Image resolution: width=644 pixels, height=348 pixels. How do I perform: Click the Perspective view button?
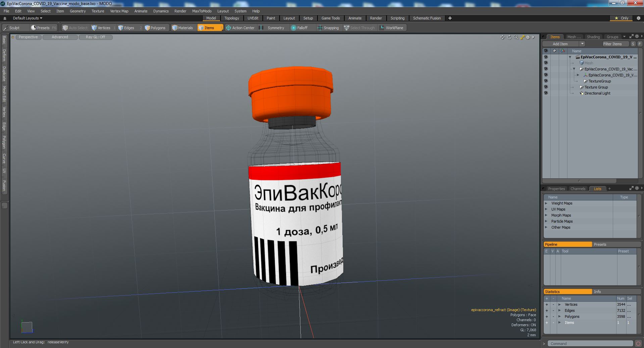pyautogui.click(x=28, y=37)
